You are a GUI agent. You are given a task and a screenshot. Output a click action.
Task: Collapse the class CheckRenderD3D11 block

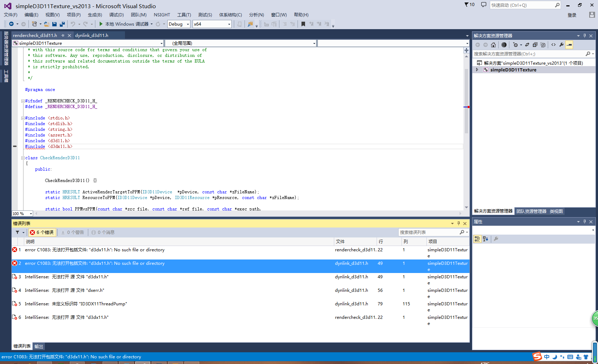point(23,158)
